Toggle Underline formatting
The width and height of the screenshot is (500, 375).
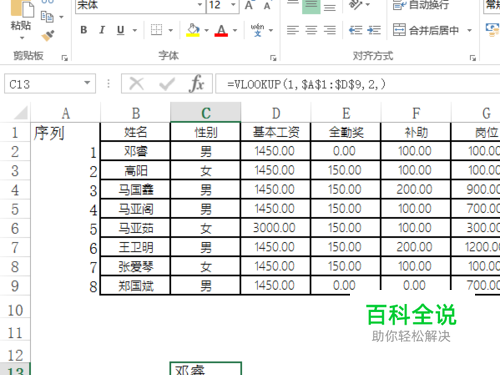pos(121,30)
